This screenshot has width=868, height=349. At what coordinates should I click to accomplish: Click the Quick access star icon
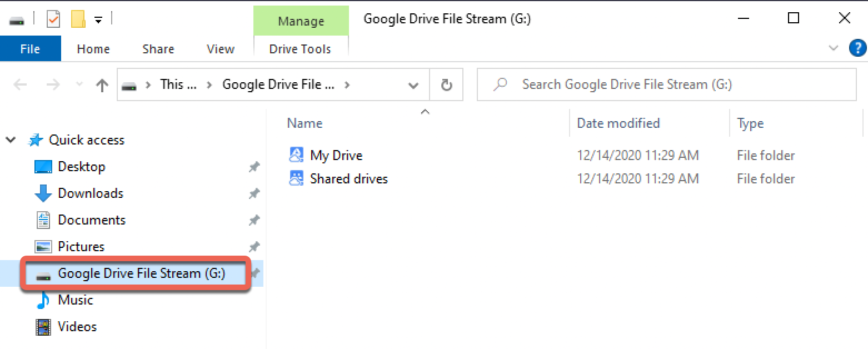pos(36,140)
